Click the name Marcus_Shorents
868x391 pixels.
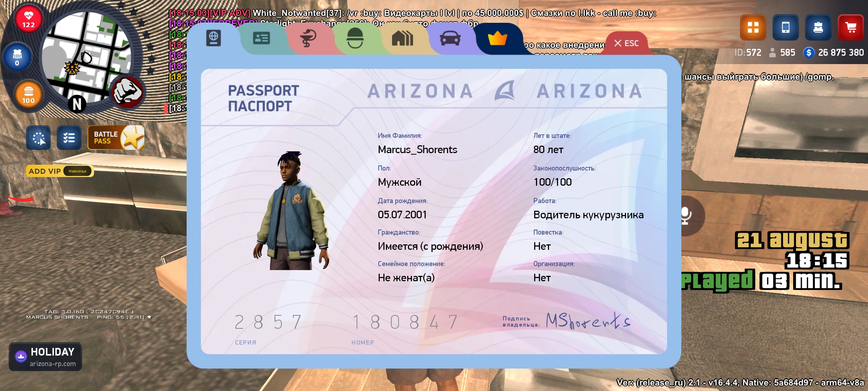[417, 150]
